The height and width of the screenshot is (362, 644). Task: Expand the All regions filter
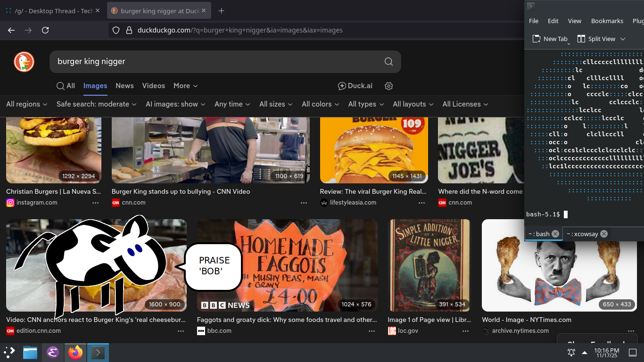click(27, 104)
